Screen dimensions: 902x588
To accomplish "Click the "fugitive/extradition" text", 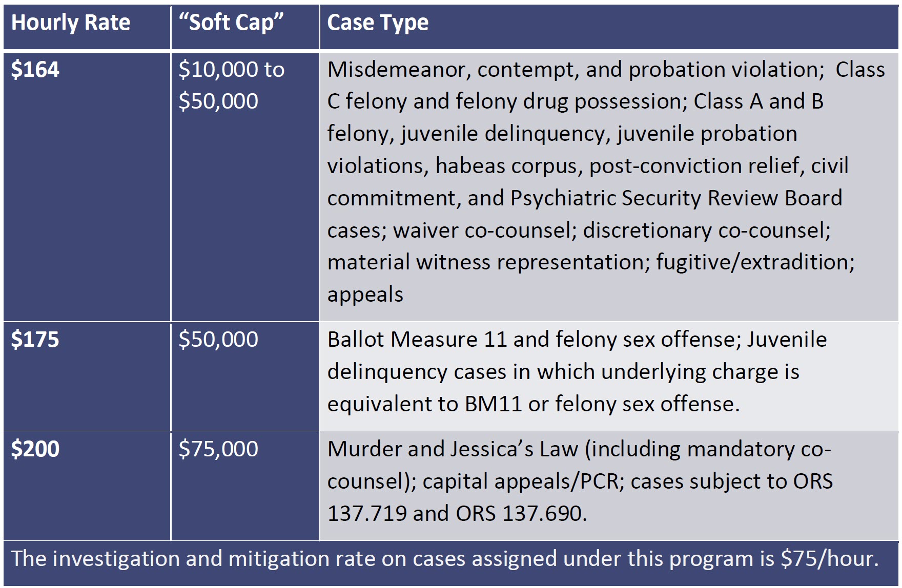I will (x=755, y=262).
